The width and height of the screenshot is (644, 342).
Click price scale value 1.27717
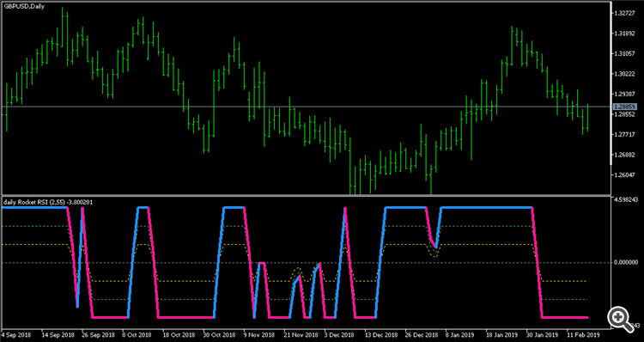[x=625, y=134]
